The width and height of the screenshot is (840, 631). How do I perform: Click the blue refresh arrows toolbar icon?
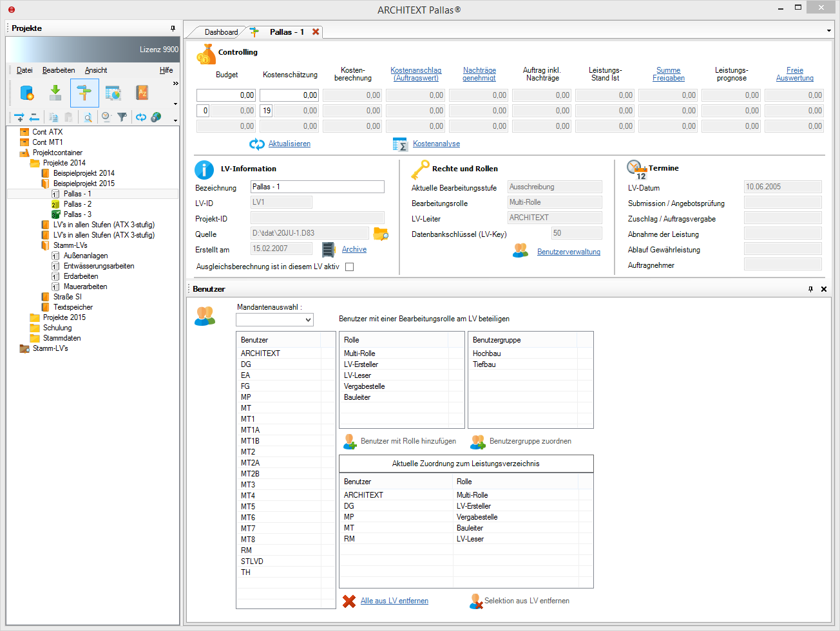pos(140,117)
